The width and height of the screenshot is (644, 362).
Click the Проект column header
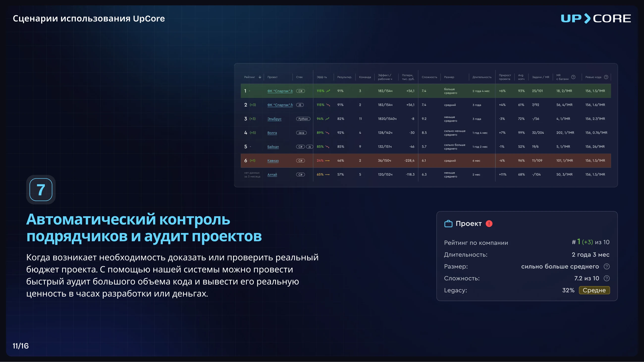tap(272, 77)
